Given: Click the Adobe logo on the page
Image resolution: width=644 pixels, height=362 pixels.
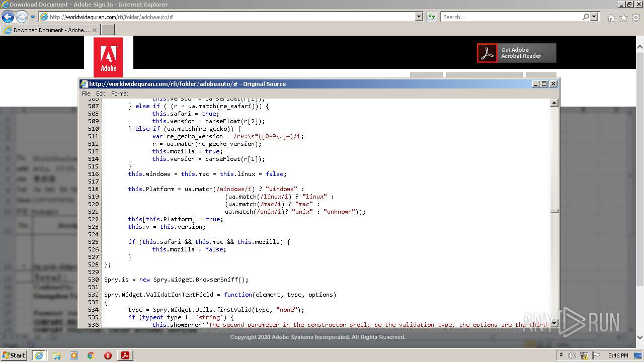Looking at the screenshot, I should 108,57.
